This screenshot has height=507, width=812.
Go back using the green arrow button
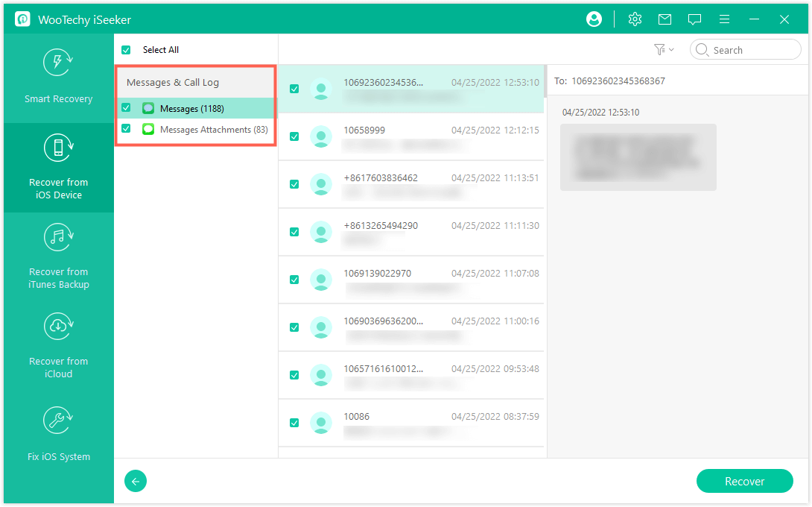point(135,481)
